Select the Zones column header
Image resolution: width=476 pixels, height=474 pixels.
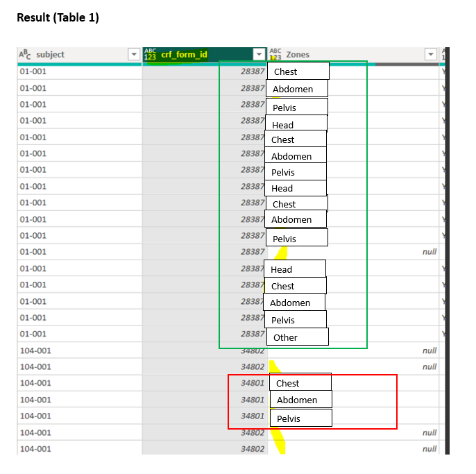click(353, 55)
